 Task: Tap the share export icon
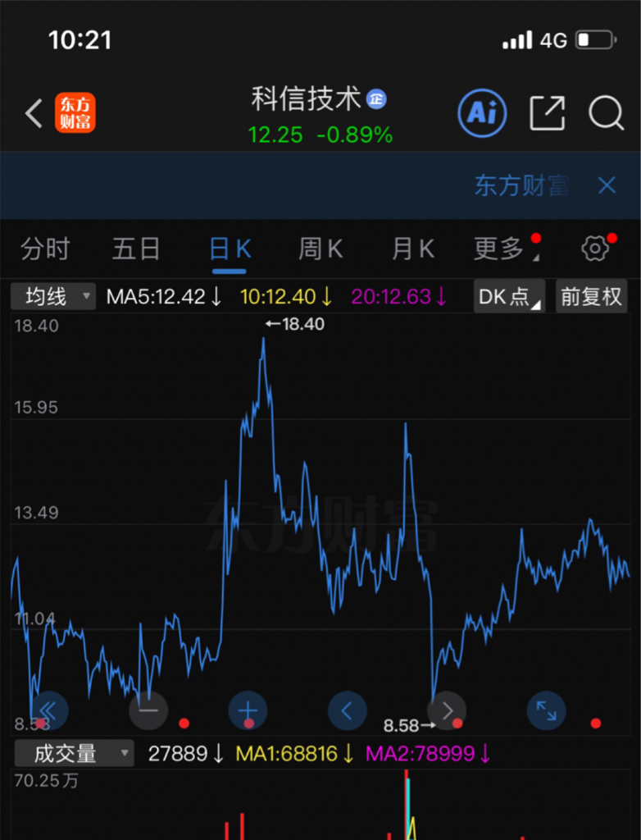point(548,113)
